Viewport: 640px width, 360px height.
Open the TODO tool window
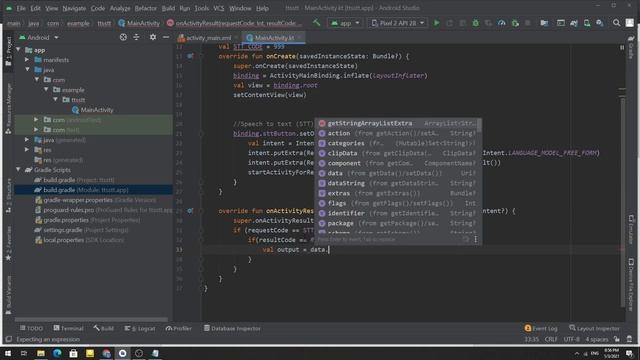(31, 328)
